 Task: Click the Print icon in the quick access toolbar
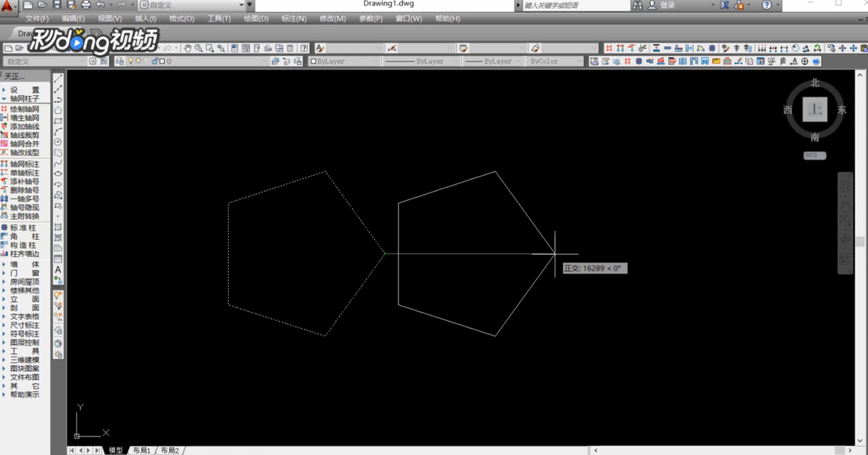coord(86,5)
